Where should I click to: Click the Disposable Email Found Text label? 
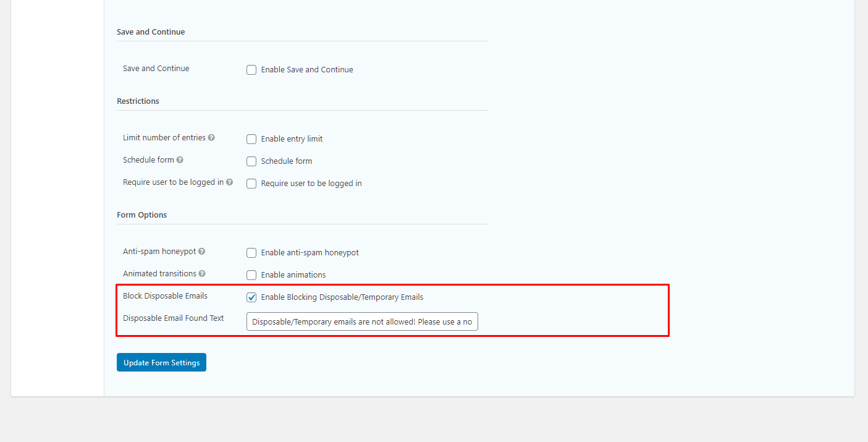pos(173,318)
